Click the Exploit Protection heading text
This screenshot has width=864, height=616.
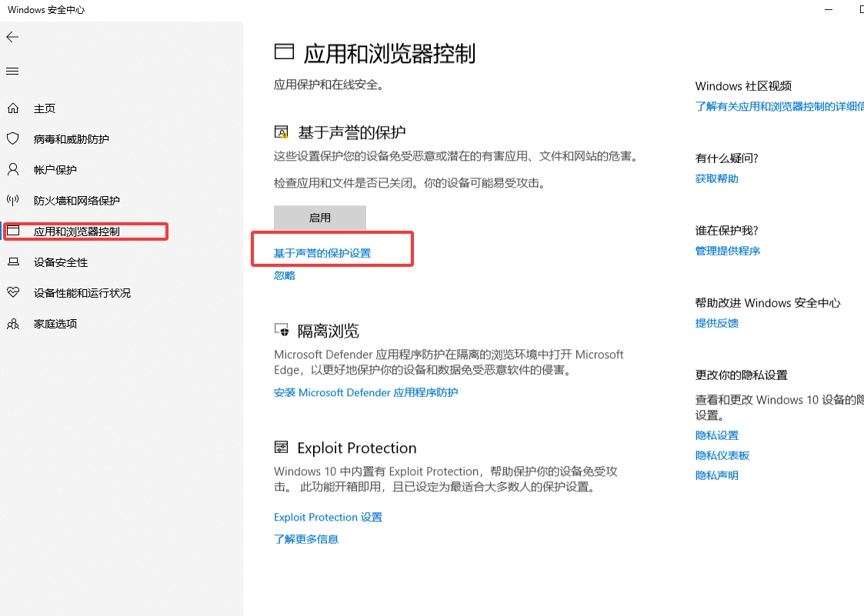[x=356, y=448]
